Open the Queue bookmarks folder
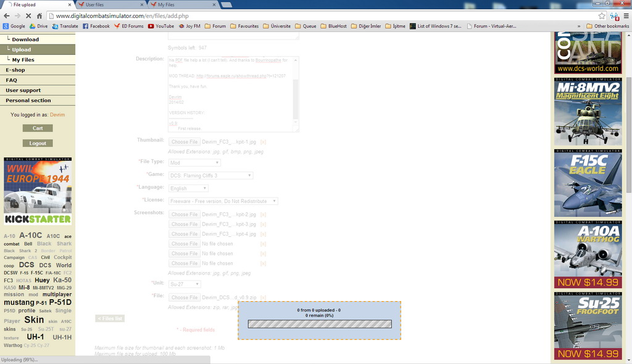 306,26
